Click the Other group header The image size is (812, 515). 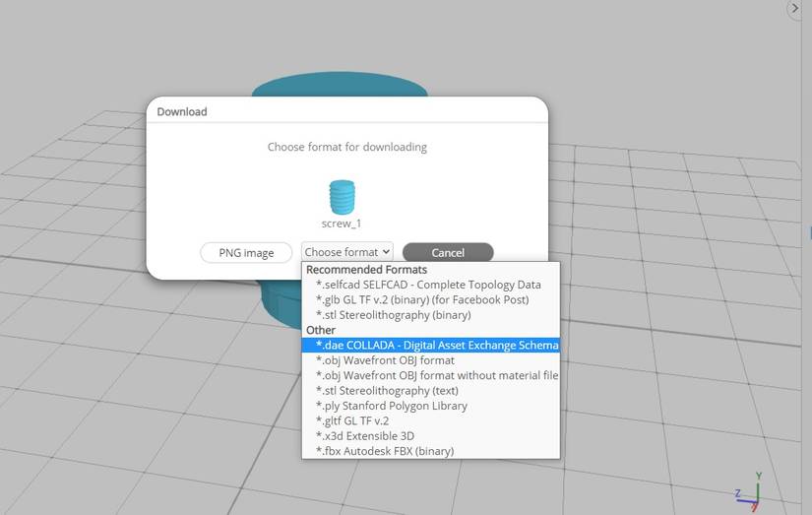(x=321, y=330)
